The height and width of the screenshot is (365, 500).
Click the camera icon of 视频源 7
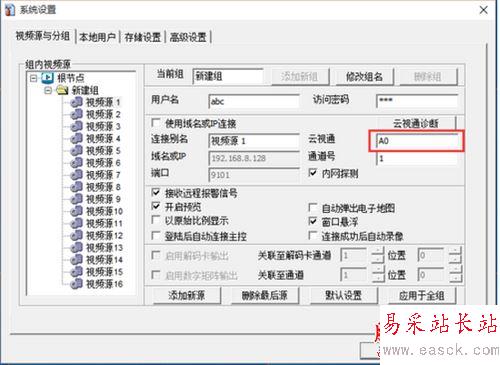[77, 175]
